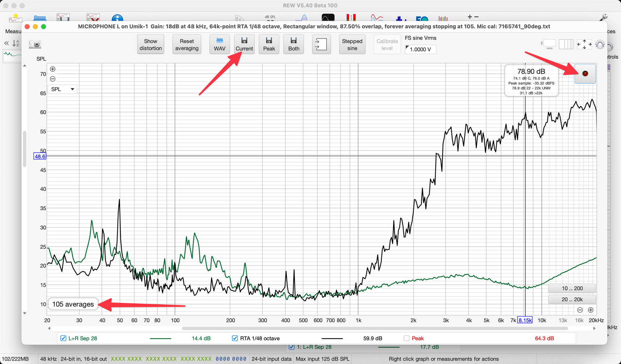Collapse the measurements panel chevron
Image resolution: width=621 pixels, height=364 pixels.
point(6,43)
